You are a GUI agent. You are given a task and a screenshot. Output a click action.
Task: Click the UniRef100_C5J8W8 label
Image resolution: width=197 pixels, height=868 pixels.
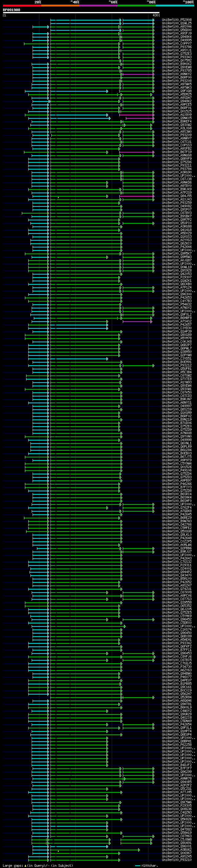pyautogui.click(x=177, y=839)
